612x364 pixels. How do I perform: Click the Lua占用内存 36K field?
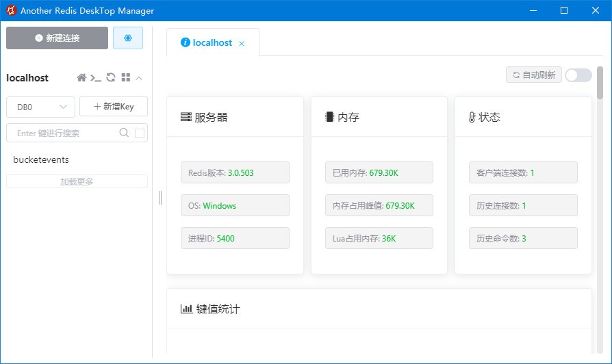pos(379,238)
